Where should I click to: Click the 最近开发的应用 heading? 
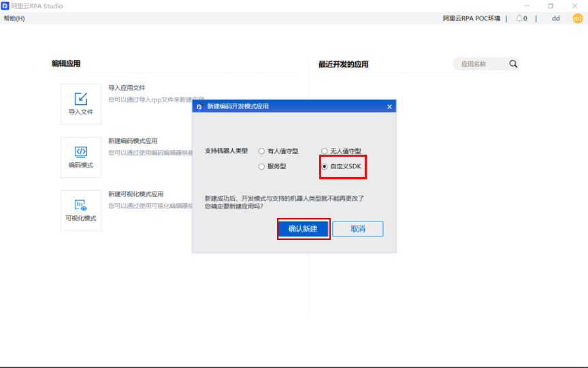point(344,64)
